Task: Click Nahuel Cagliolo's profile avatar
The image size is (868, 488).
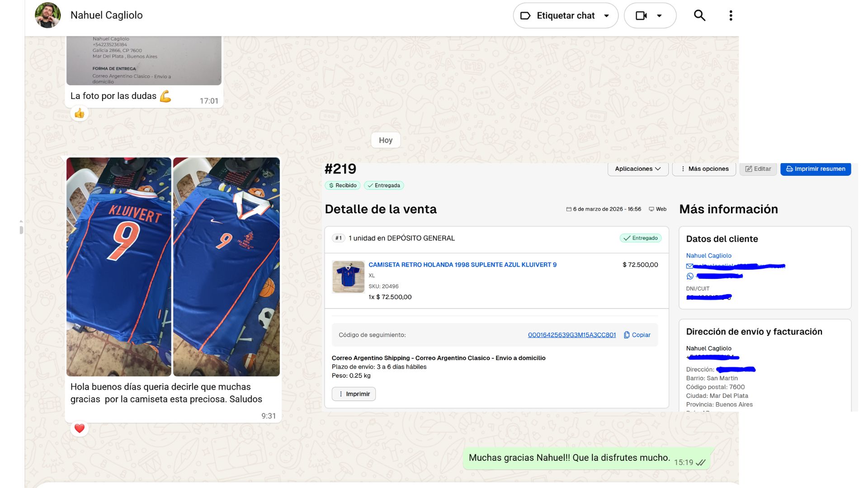Action: (x=47, y=15)
